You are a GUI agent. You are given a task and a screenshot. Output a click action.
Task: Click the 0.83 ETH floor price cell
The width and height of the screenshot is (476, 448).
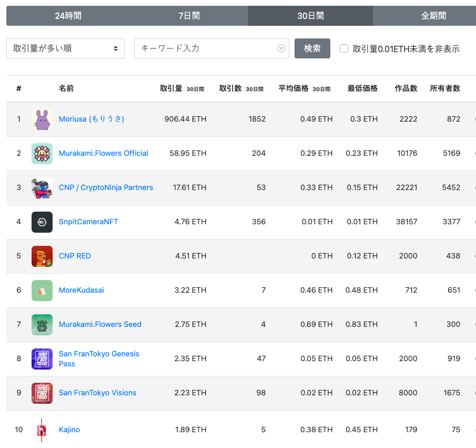[x=361, y=324]
